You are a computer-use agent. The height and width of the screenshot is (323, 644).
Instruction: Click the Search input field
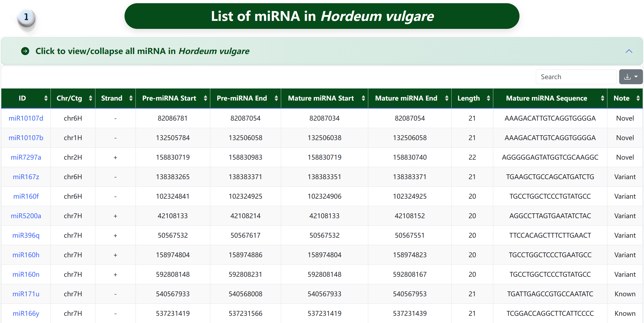pyautogui.click(x=576, y=77)
